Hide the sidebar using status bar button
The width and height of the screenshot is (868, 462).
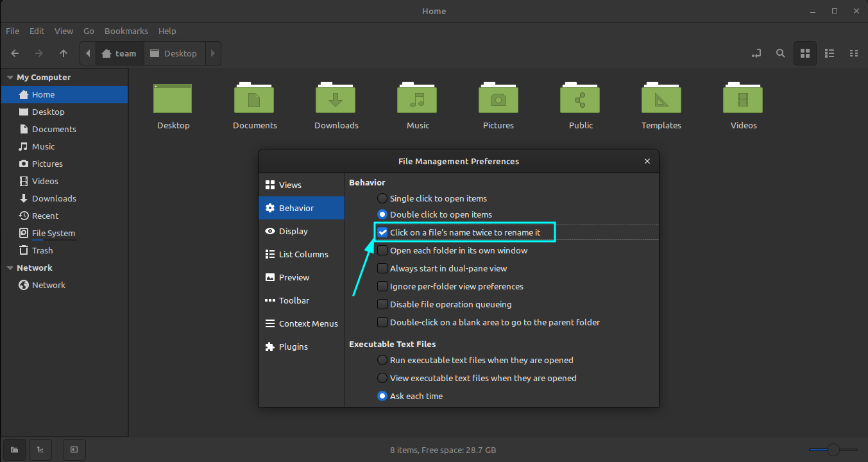point(74,450)
